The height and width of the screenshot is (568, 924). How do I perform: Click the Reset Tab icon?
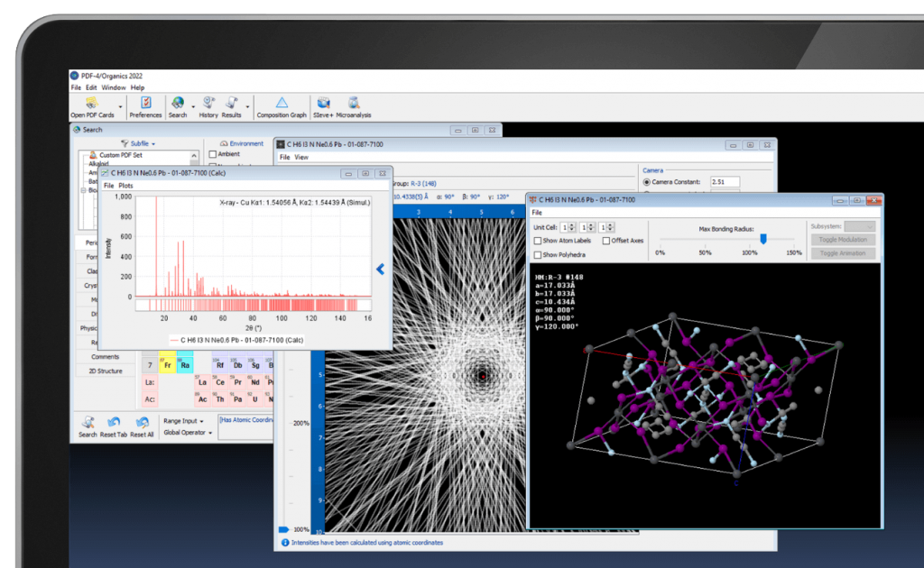[x=114, y=422]
